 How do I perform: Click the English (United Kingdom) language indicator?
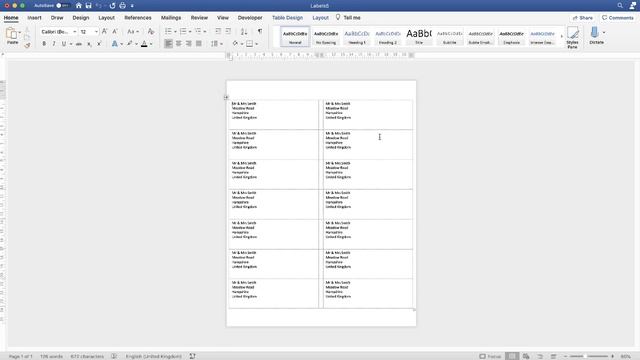153,356
